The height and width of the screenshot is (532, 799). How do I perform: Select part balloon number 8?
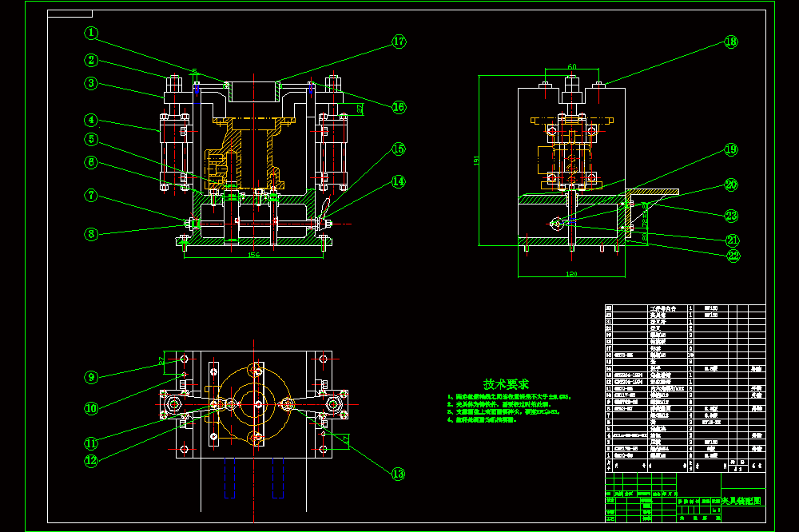pyautogui.click(x=91, y=234)
